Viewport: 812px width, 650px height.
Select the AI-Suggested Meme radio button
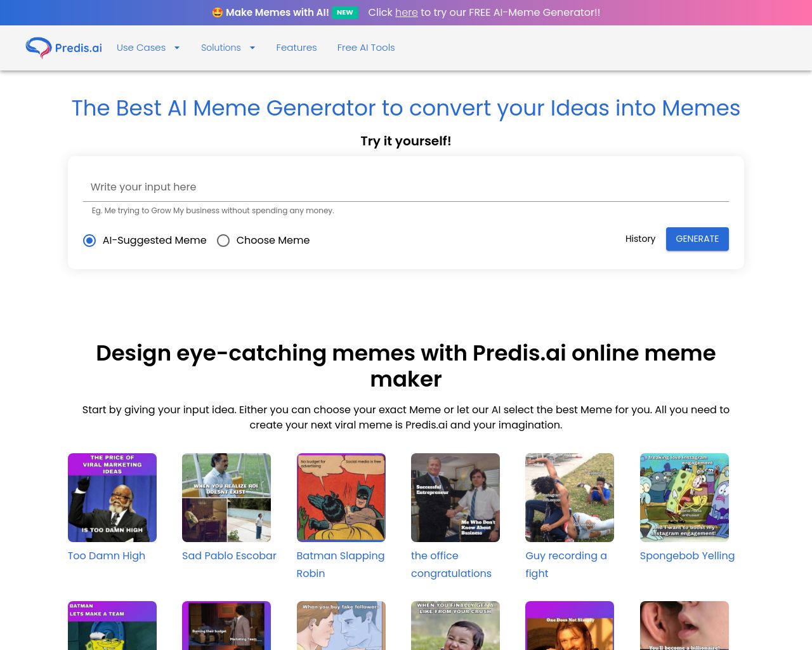[x=89, y=241]
